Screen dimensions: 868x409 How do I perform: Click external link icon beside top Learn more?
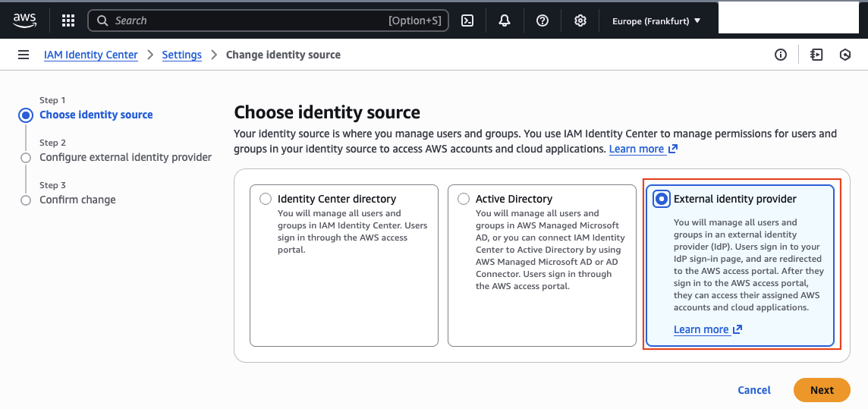(673, 149)
